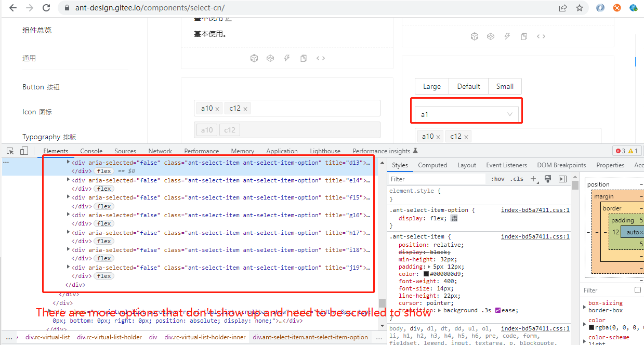Expand the first ant-select-item div node
Image resolution: width=644 pixels, height=345 pixels.
68,162
